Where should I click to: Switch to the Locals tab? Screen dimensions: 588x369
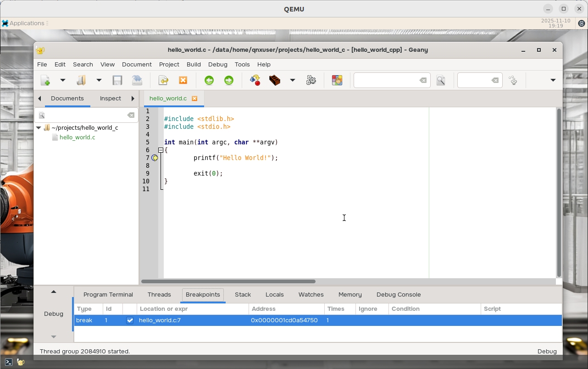click(274, 295)
